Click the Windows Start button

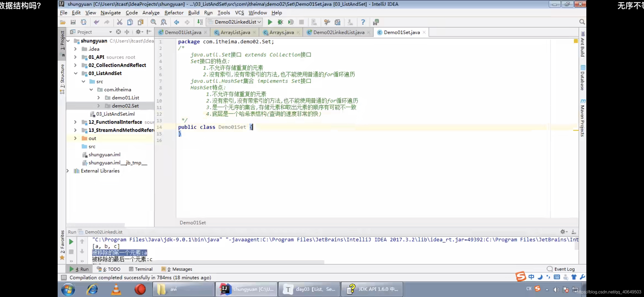tap(68, 289)
